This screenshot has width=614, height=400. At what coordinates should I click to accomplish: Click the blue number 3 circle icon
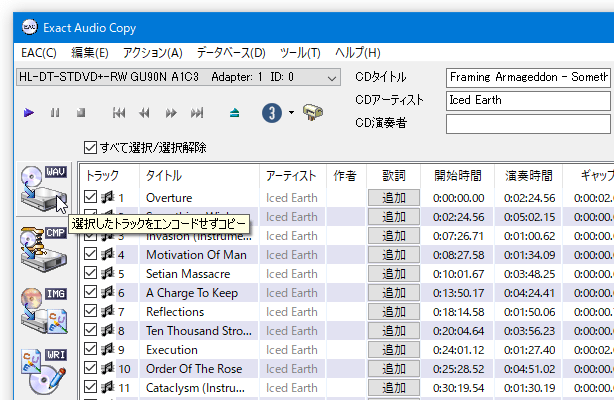[x=272, y=113]
